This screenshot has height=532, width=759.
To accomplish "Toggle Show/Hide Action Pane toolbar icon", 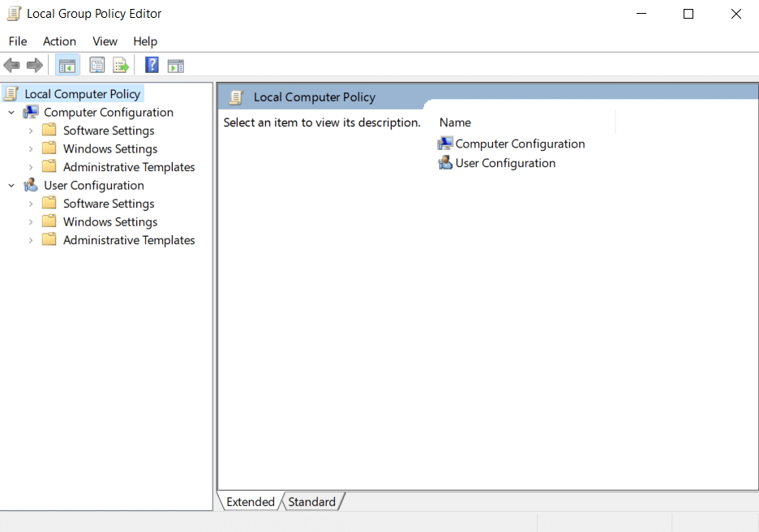I will click(176, 66).
